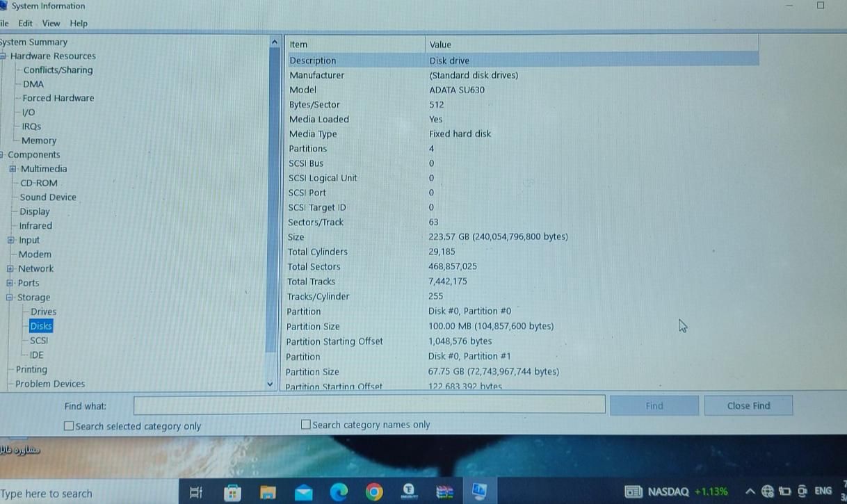Image resolution: width=847 pixels, height=504 pixels.
Task: Select Infrared tree item
Action: point(35,226)
